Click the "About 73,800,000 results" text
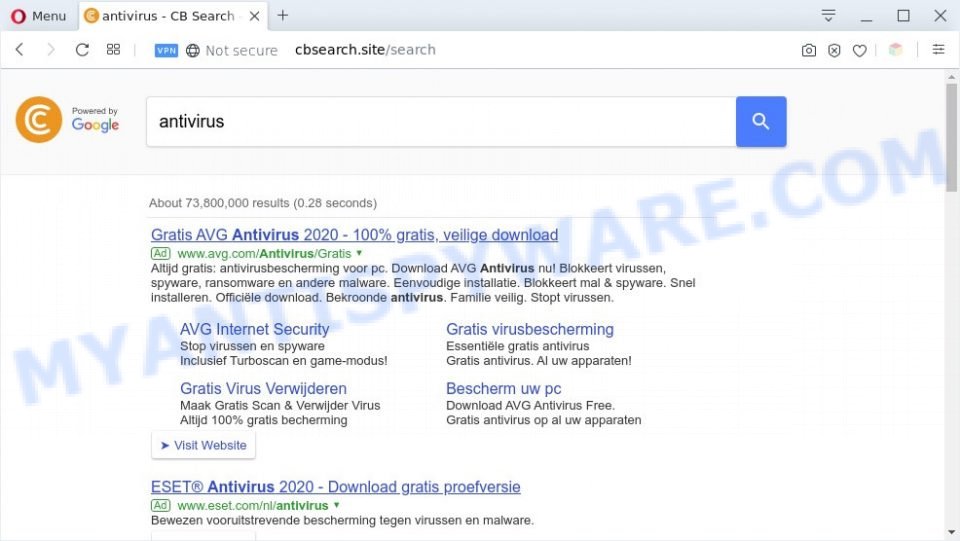The image size is (960, 541). pos(219,203)
